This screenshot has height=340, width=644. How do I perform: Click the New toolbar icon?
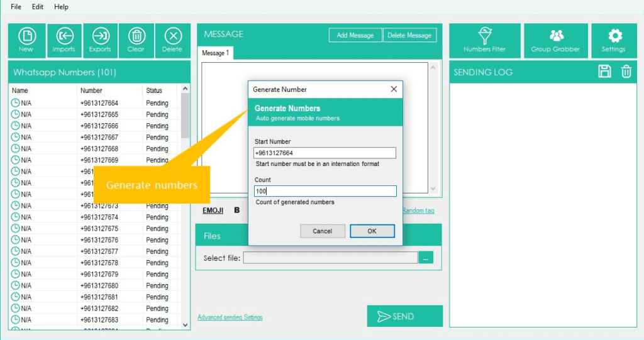(26, 40)
